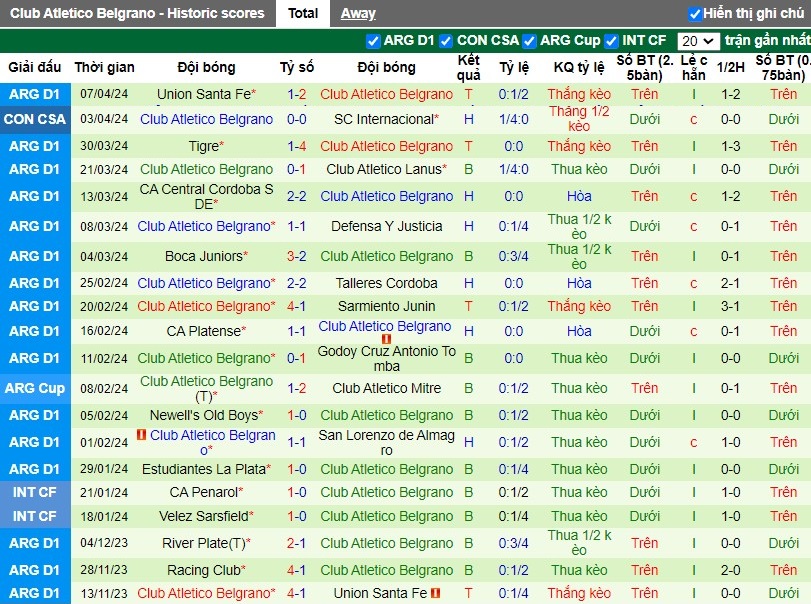Open Club Atletico Lanus team link
This screenshot has height=604, width=811.
pos(386,169)
